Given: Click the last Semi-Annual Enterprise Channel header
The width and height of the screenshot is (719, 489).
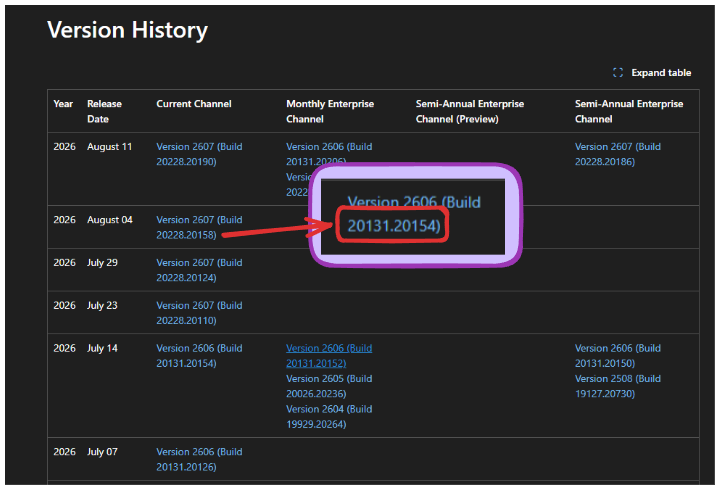Looking at the screenshot, I should tap(629, 111).
